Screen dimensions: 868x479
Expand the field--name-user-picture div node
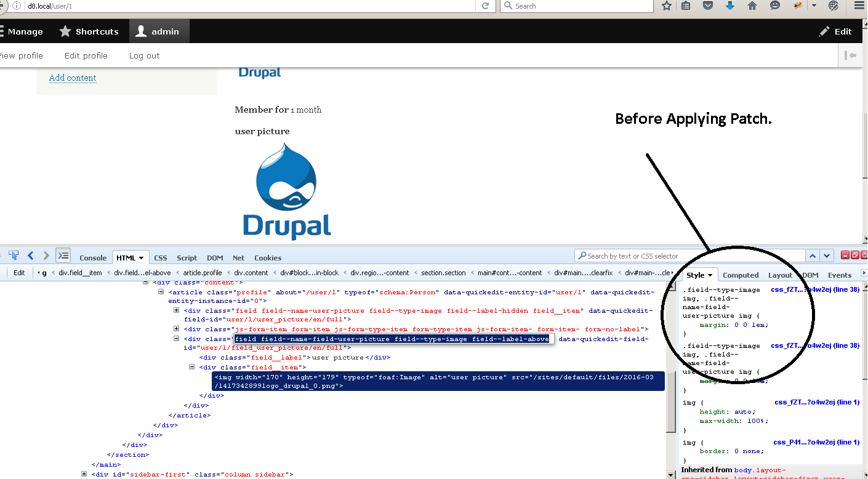click(x=176, y=310)
